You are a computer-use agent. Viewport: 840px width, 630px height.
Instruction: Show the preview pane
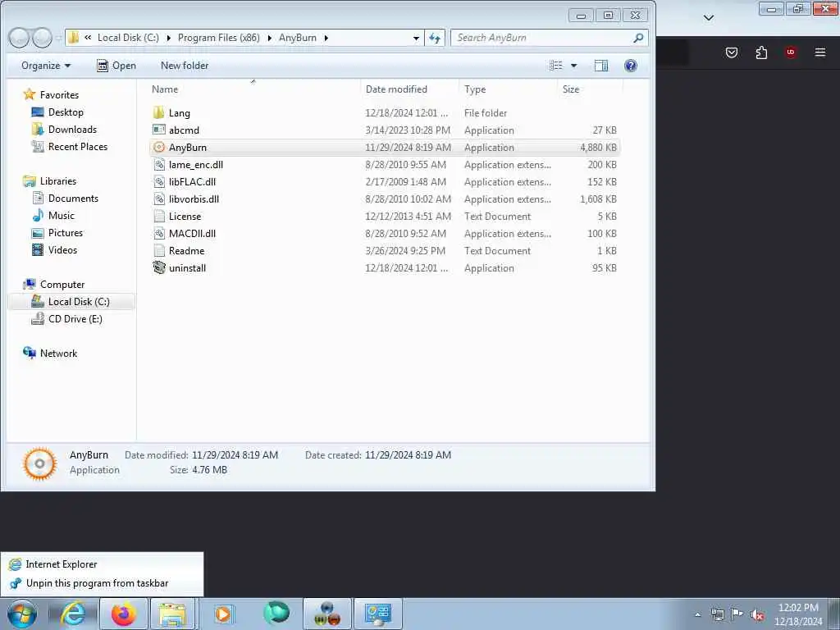point(601,66)
